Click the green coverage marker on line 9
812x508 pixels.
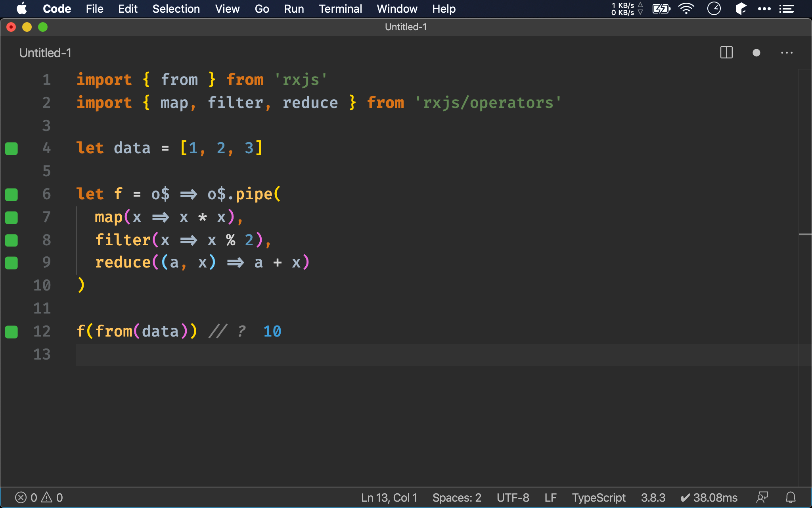click(x=11, y=263)
